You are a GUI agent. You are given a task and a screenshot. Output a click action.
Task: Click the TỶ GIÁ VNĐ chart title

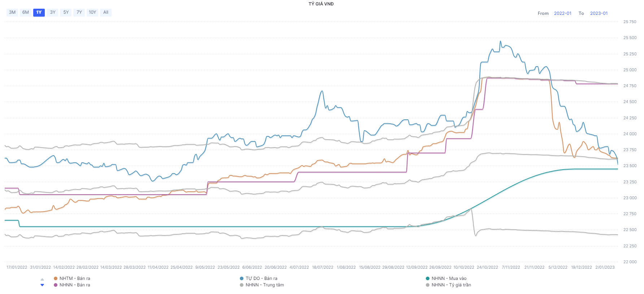coord(321,4)
